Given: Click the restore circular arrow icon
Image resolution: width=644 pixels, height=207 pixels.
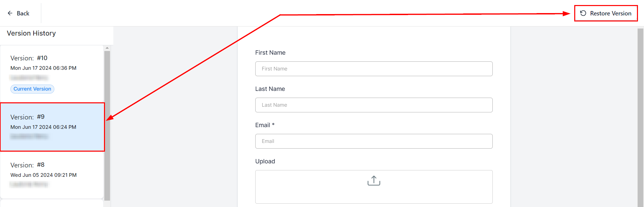Looking at the screenshot, I should (583, 13).
